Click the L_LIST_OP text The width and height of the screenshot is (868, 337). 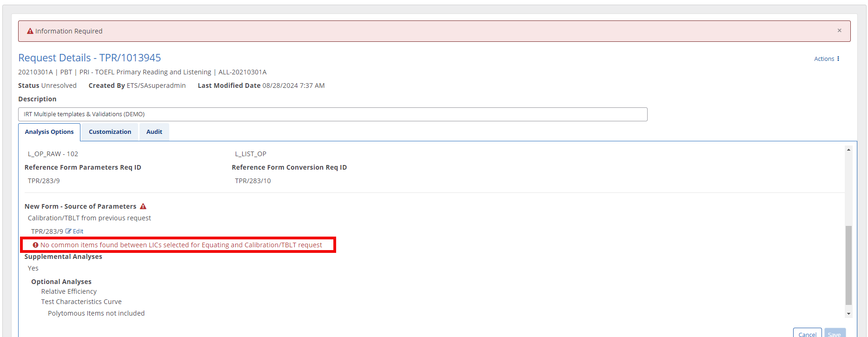pyautogui.click(x=251, y=154)
